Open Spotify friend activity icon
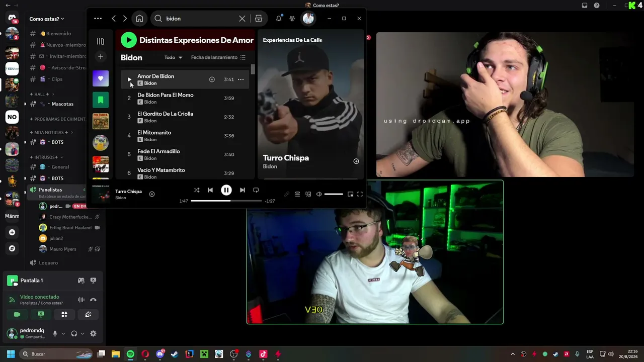The height and width of the screenshot is (362, 644). [x=292, y=19]
